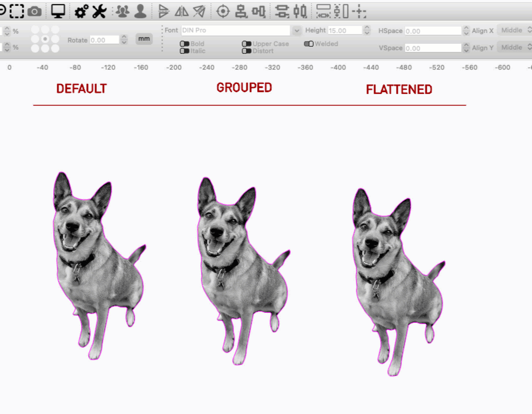Click the mm units button
Screen dimensions: 532x414
(x=144, y=39)
